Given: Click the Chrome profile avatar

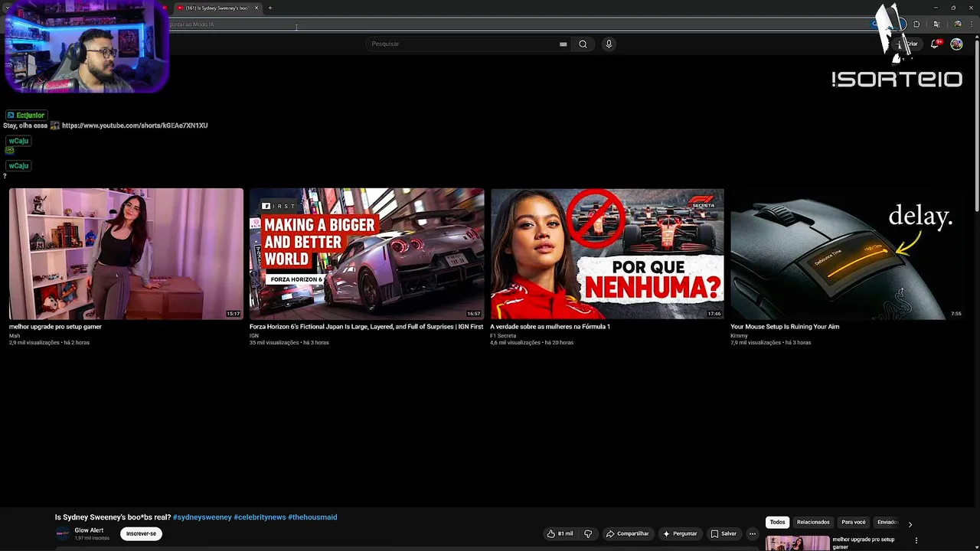Looking at the screenshot, I should pyautogui.click(x=957, y=24).
